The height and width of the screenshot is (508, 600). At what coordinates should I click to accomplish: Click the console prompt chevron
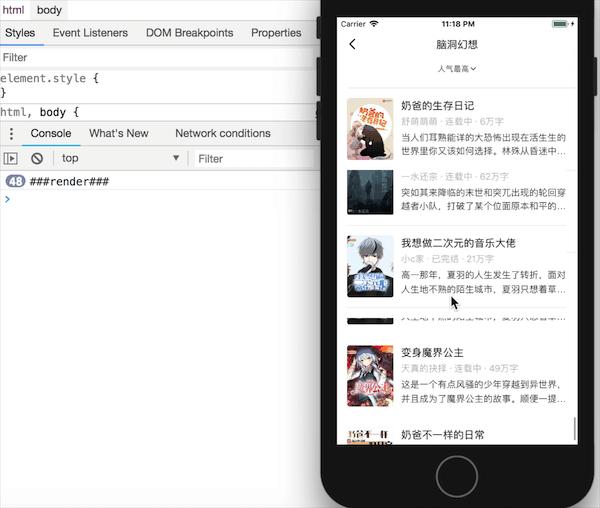(7, 199)
